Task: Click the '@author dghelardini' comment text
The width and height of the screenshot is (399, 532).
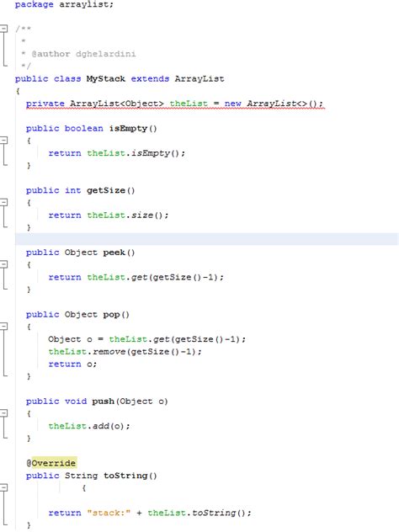Action: point(83,54)
